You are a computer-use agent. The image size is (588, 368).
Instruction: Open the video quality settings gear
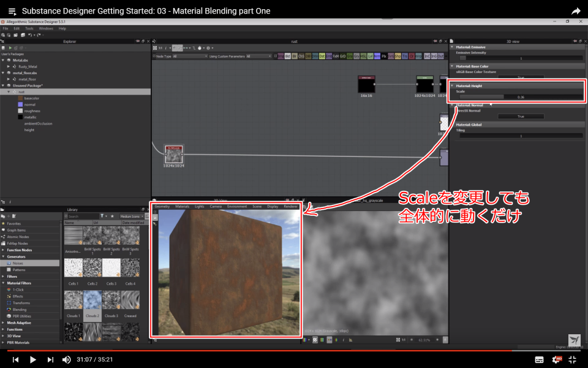(x=557, y=359)
